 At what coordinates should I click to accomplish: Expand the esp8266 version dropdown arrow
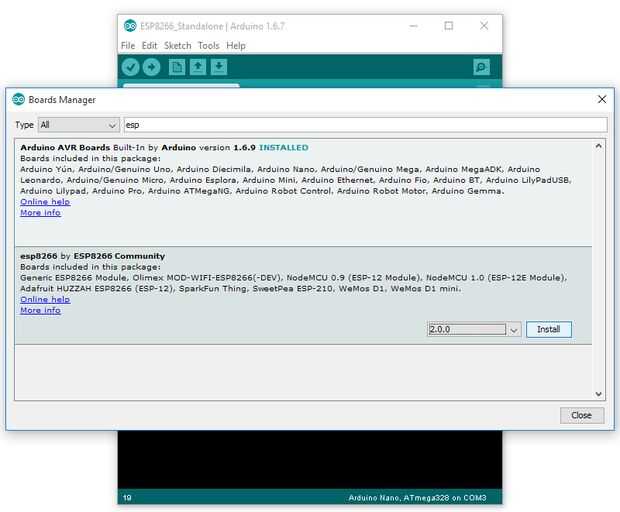514,329
